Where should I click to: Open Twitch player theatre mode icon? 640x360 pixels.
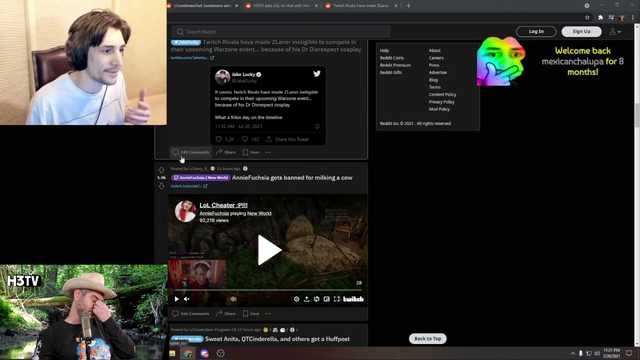click(x=327, y=299)
